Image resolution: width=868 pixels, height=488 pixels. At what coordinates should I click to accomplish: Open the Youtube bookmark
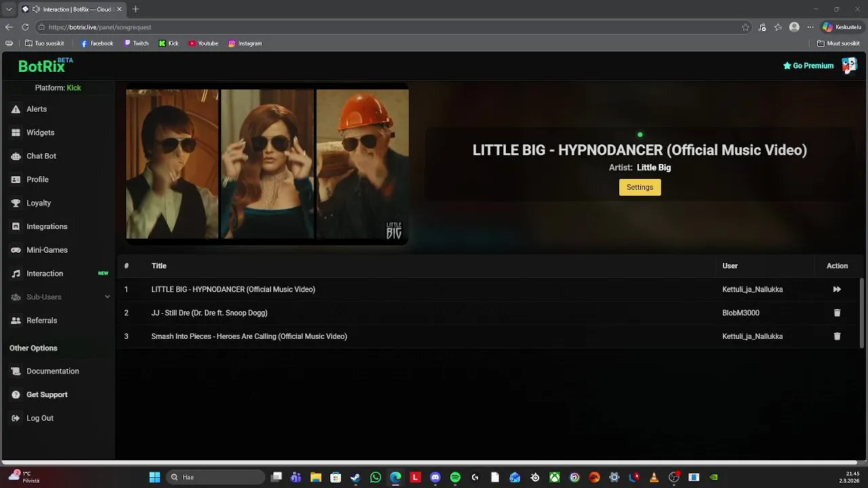(203, 43)
